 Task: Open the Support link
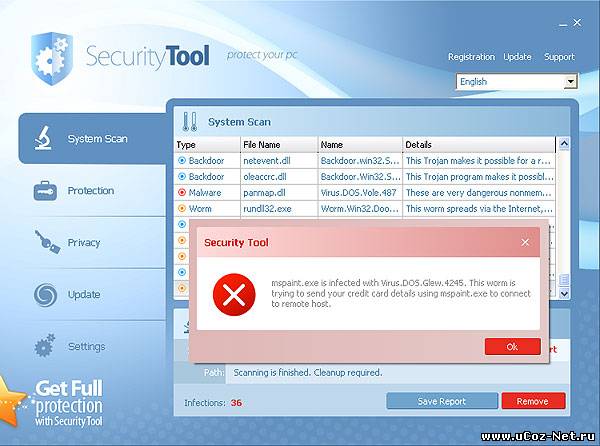[x=559, y=57]
